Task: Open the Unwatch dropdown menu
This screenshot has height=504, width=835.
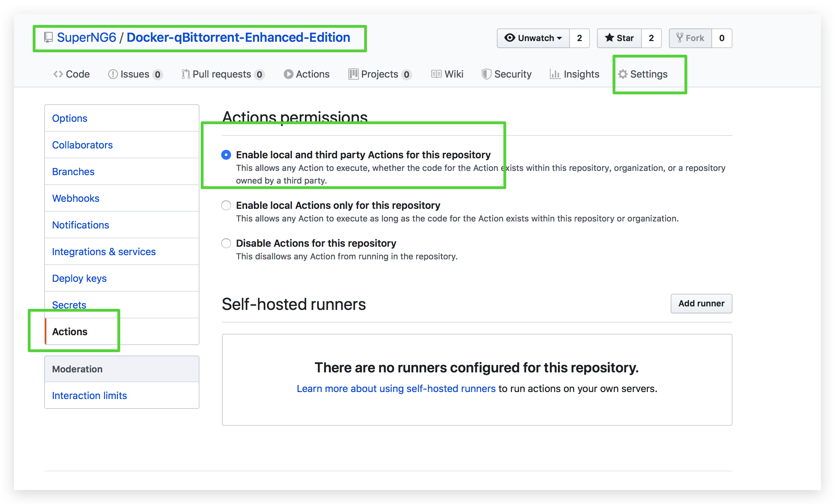Action: [x=533, y=38]
